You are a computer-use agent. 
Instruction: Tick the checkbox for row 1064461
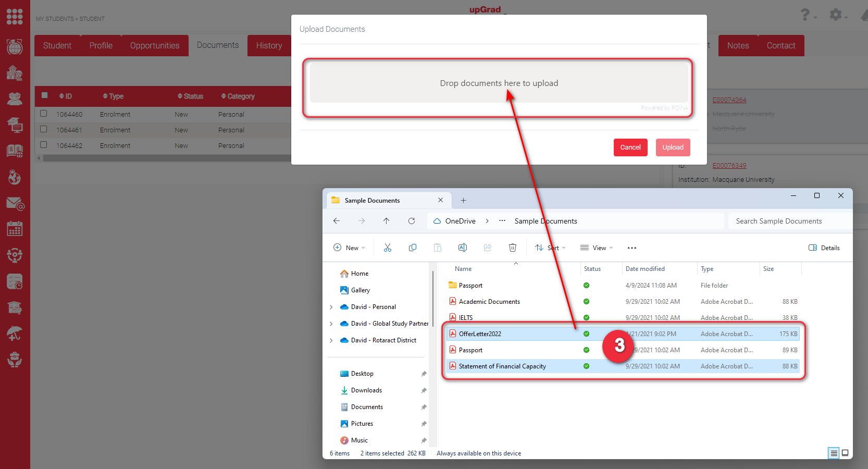click(x=44, y=129)
